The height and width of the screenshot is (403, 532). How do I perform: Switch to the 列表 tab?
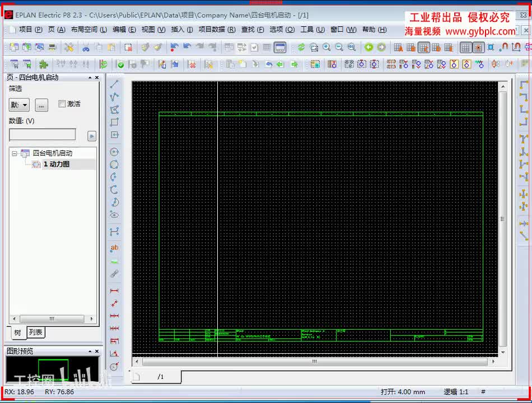[36, 332]
